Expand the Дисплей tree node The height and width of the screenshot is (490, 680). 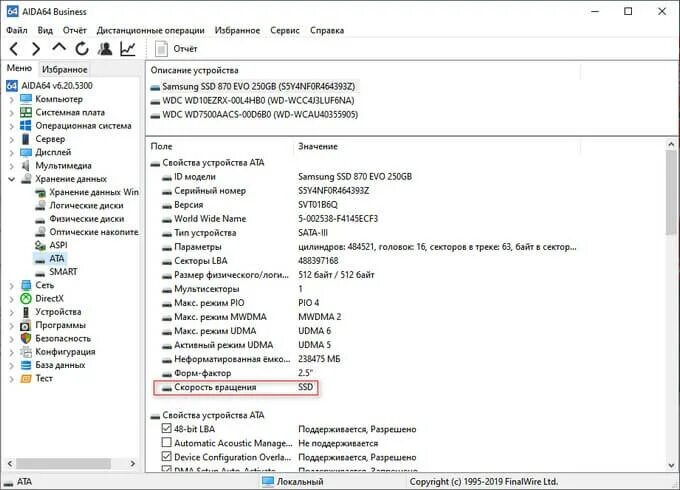[x=12, y=153]
